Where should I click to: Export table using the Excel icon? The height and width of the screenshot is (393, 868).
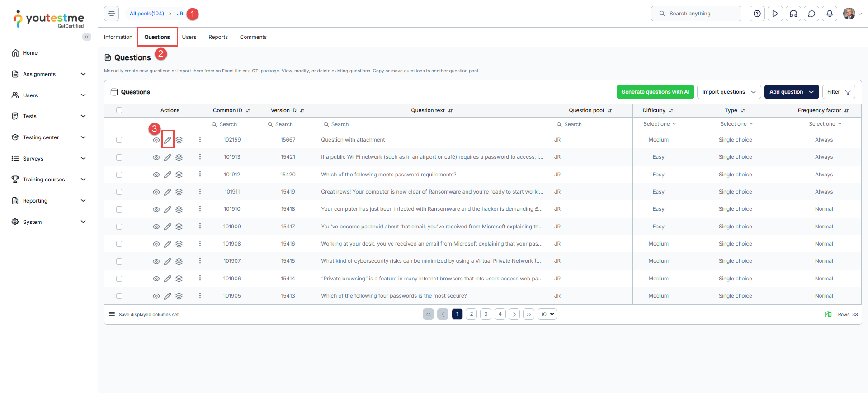coord(828,314)
